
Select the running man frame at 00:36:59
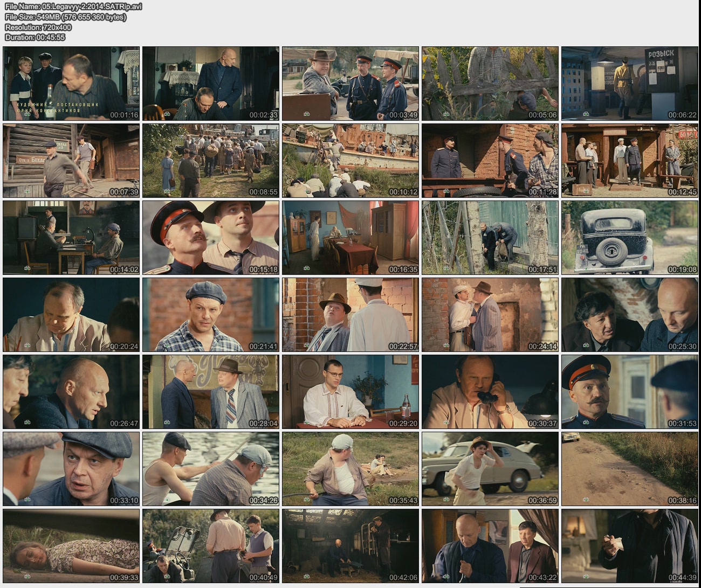click(x=490, y=469)
